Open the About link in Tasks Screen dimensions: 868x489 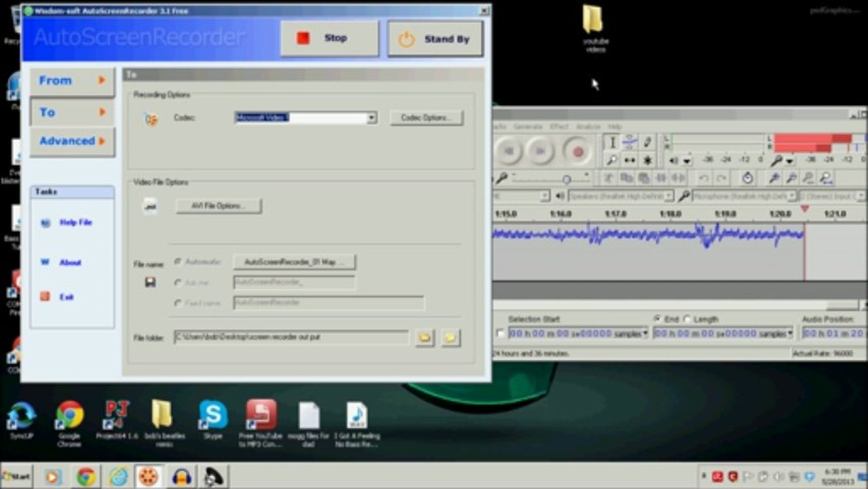click(70, 263)
